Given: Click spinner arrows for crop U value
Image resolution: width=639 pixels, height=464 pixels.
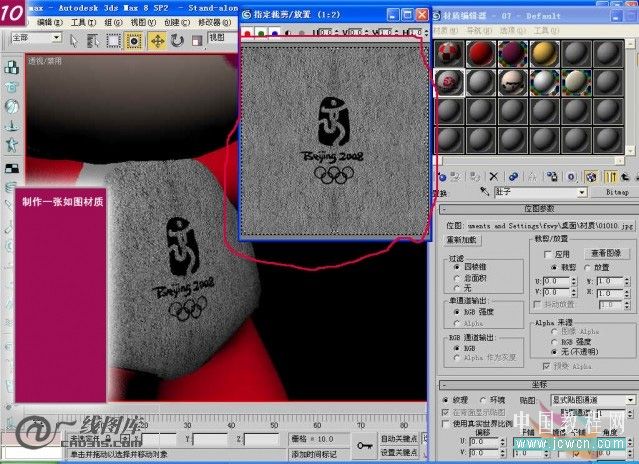Looking at the screenshot, I should click(574, 281).
